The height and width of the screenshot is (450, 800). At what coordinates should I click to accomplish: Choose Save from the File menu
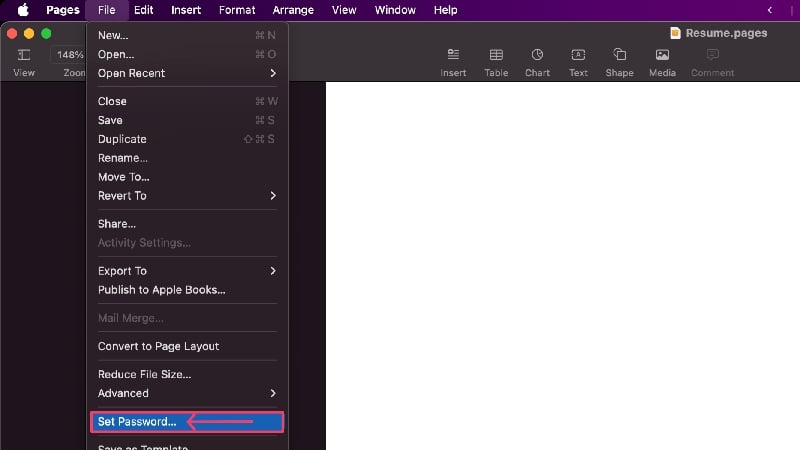187,120
